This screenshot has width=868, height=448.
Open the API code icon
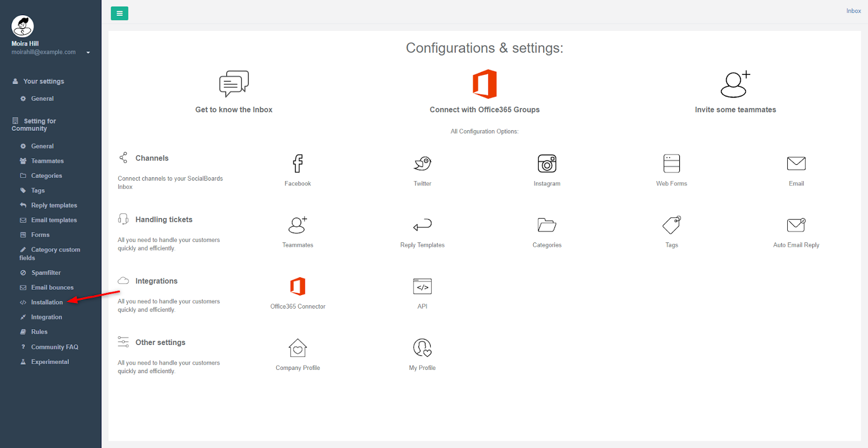click(423, 286)
